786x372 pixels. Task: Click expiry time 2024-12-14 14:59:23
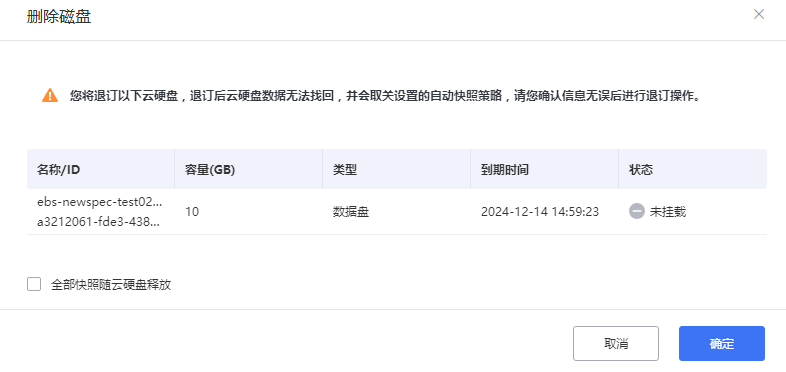coord(540,212)
